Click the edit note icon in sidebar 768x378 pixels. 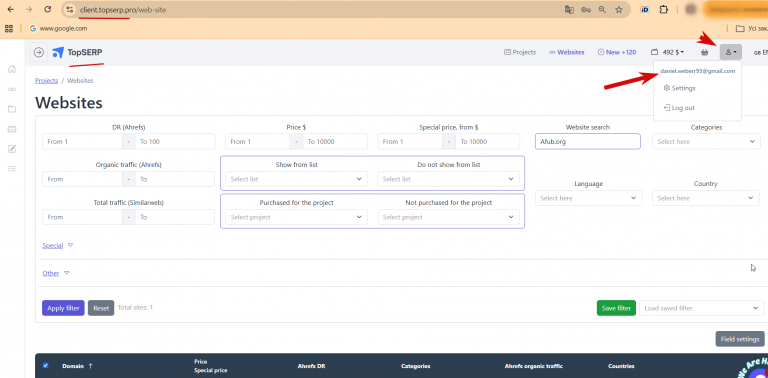[x=12, y=149]
